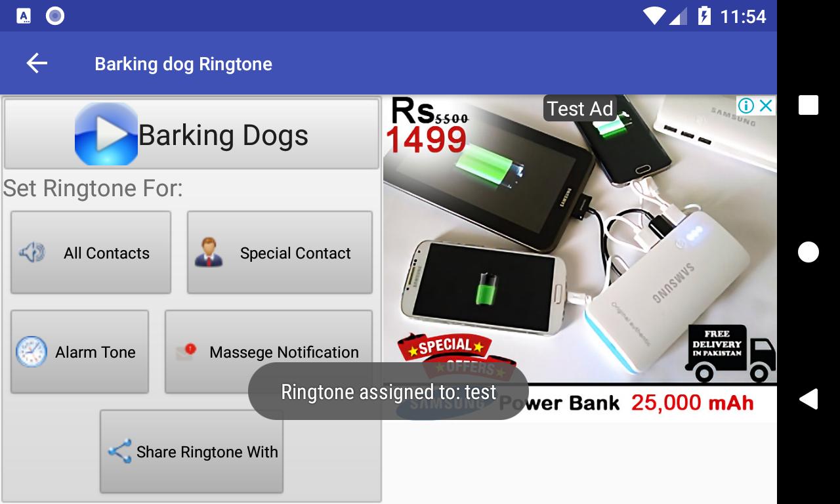Screen dimensions: 840x504
Task: Open recent apps square button
Action: click(808, 105)
